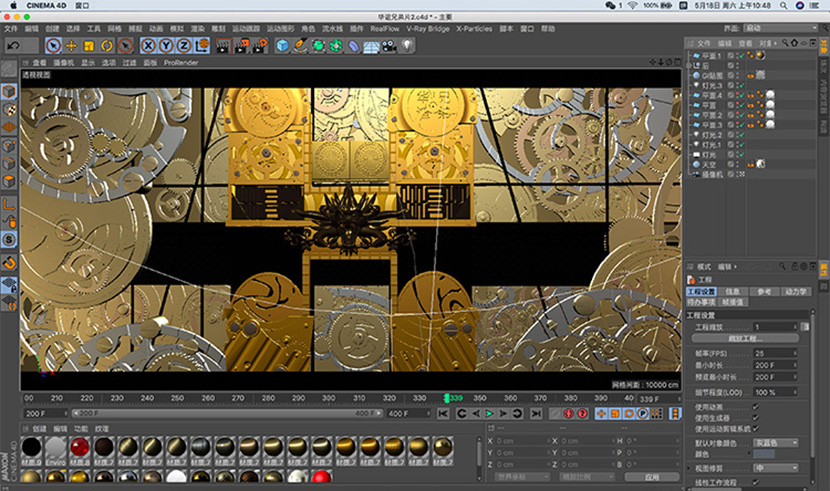Go to end of animation

(536, 413)
